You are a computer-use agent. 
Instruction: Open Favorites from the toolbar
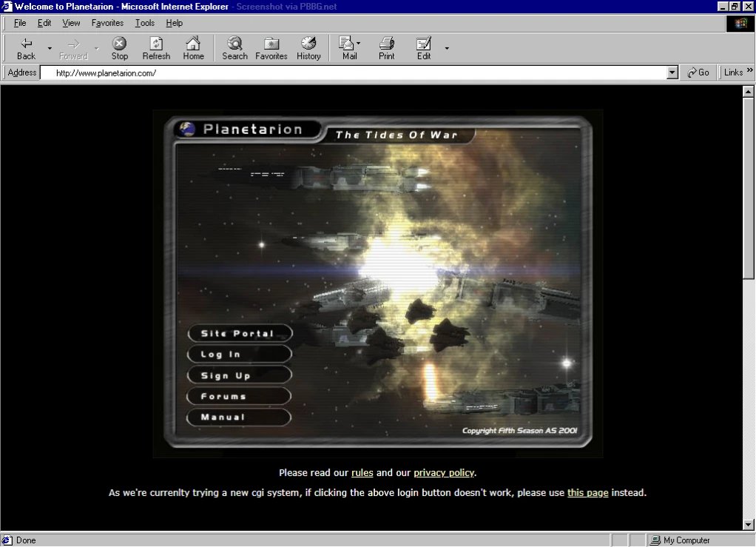[271, 49]
